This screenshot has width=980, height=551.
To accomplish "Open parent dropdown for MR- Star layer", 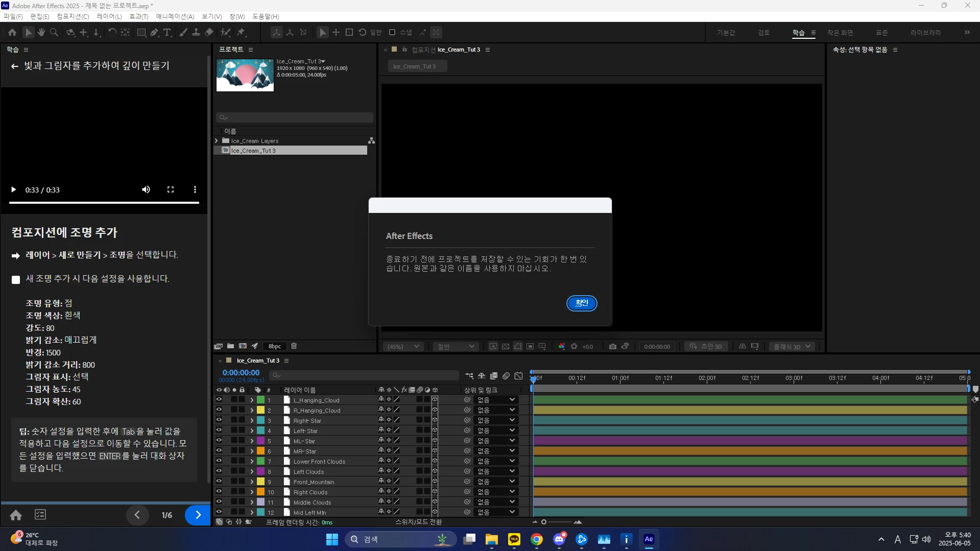I will (496, 451).
